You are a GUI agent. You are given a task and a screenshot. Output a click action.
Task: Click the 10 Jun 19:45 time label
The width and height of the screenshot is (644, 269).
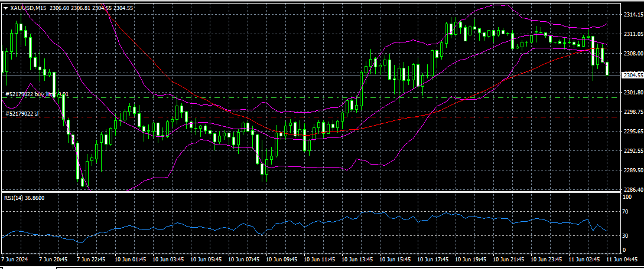(x=472, y=259)
